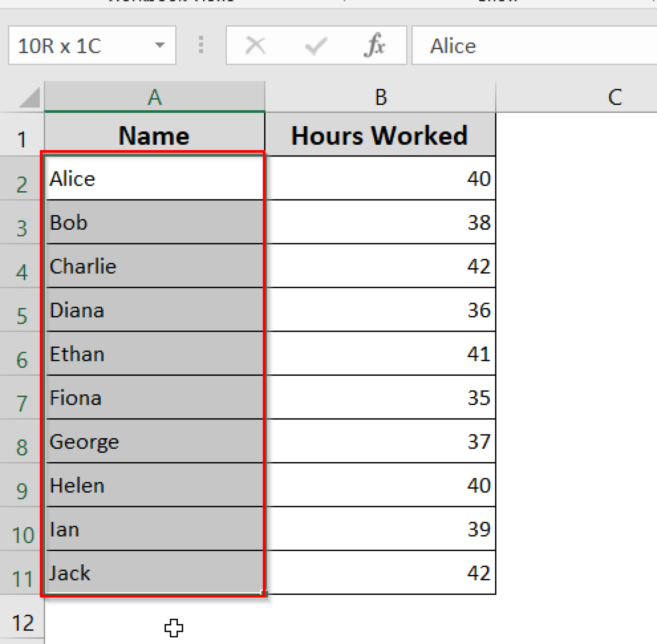Select the Hours Worked header cell

380,135
